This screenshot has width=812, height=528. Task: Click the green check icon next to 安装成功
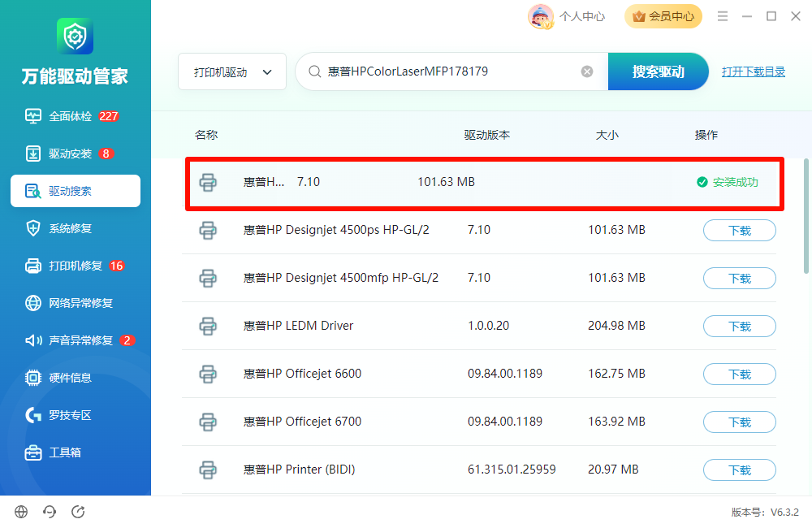point(702,182)
